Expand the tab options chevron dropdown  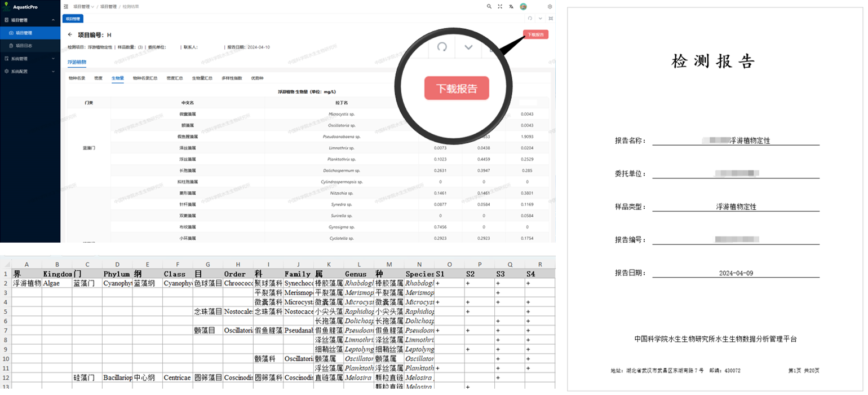(x=540, y=18)
